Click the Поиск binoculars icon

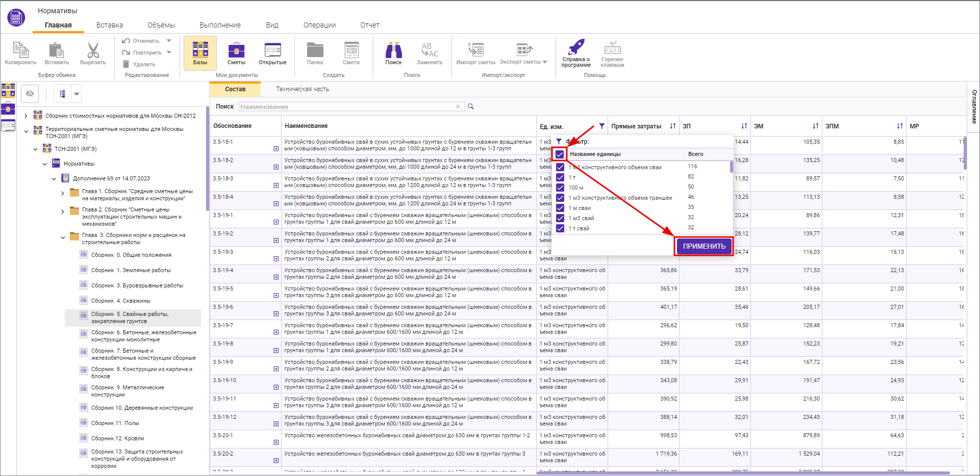393,52
